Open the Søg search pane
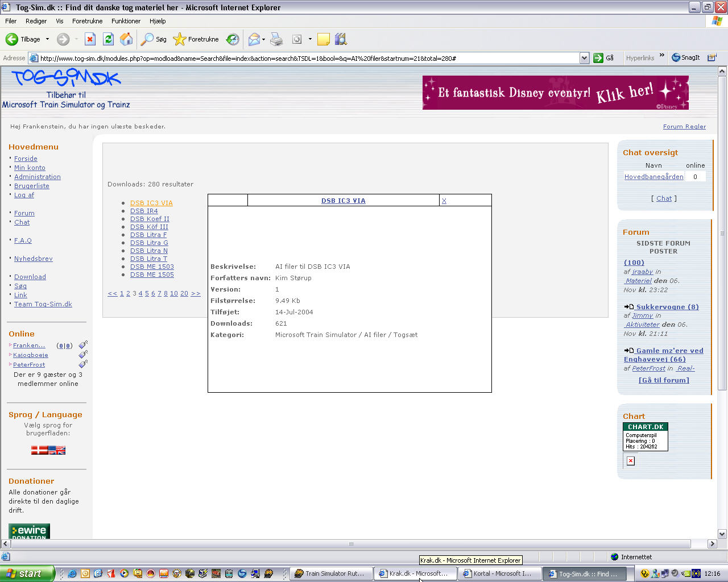This screenshot has width=728, height=582. click(x=154, y=39)
